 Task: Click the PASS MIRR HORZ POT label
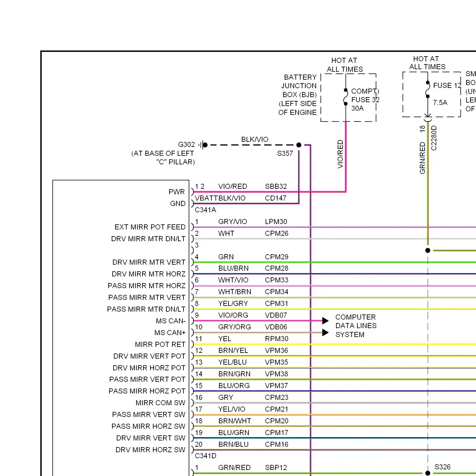click(x=147, y=391)
